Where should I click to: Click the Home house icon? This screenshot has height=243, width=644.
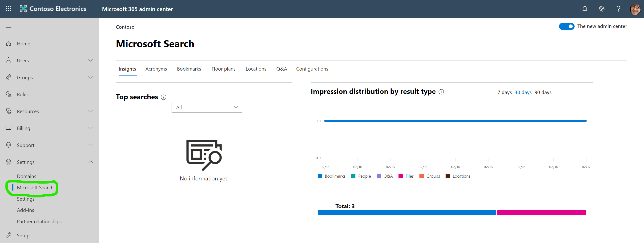click(8, 44)
